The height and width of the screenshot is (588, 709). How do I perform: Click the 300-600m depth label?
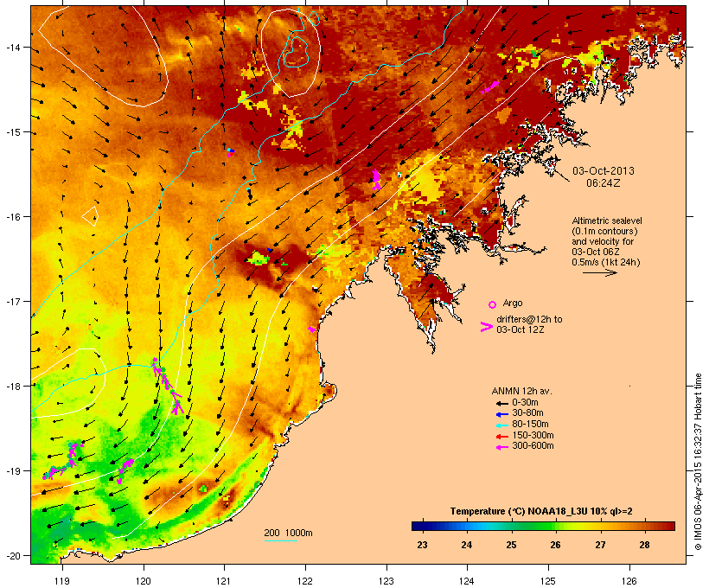pos(533,446)
